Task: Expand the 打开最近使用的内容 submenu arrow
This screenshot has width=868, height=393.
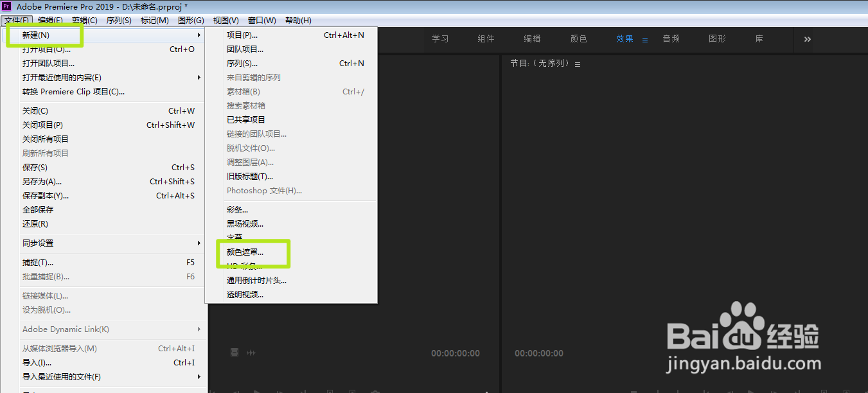Action: coord(199,77)
